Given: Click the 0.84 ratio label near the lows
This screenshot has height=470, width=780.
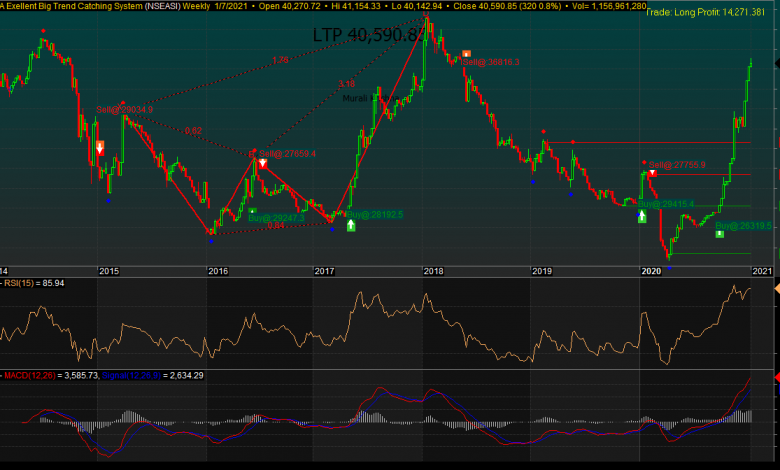Looking at the screenshot, I should click(276, 225).
